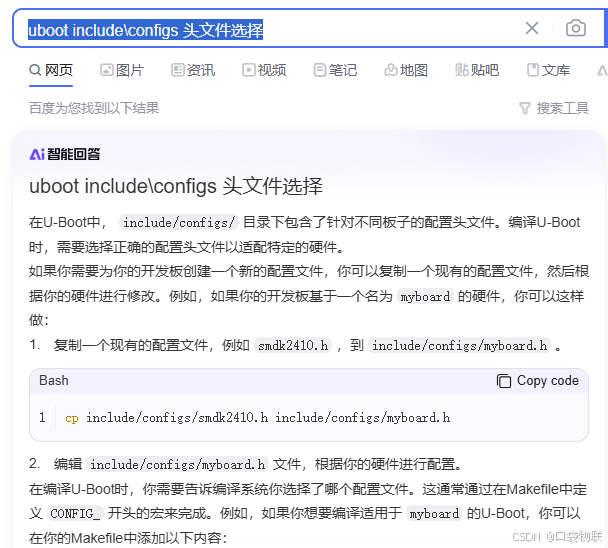The image size is (608, 548).
Task: Click the magnifier icon beside 网页
Action: [x=35, y=71]
